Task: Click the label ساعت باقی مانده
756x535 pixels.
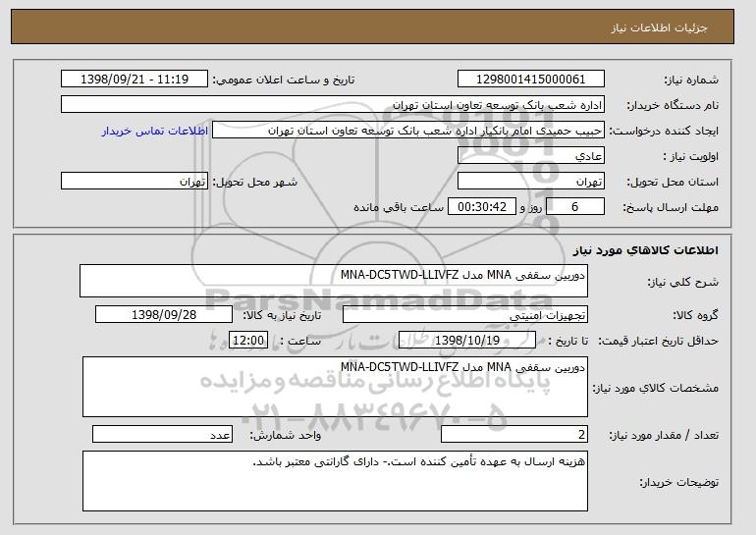Action: tap(399, 207)
